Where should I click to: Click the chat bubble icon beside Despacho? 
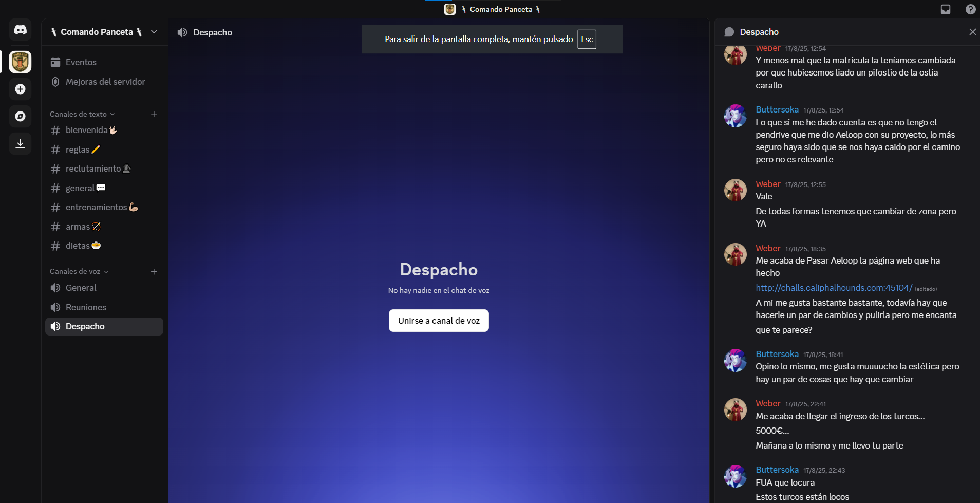(x=729, y=32)
